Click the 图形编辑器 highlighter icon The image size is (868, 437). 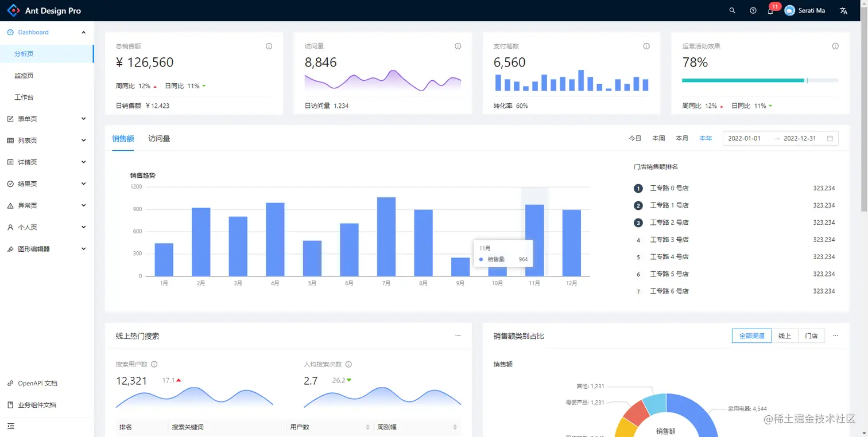pos(10,249)
